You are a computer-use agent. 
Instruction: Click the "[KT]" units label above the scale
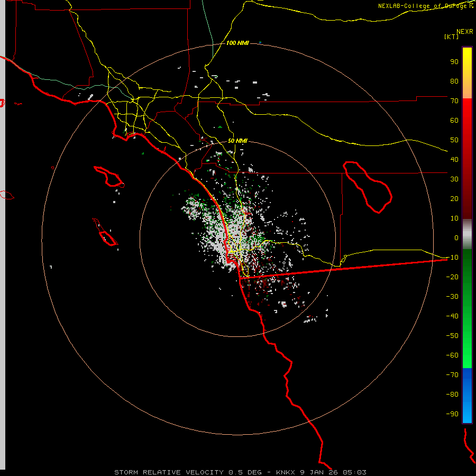point(451,36)
